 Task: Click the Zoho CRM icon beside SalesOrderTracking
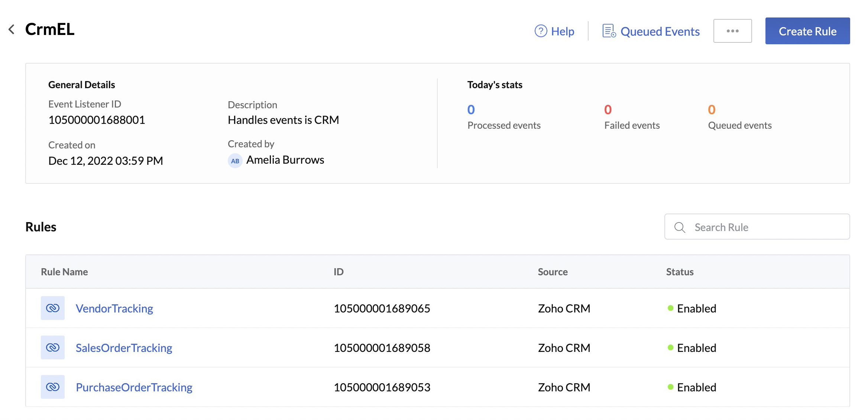tap(52, 347)
